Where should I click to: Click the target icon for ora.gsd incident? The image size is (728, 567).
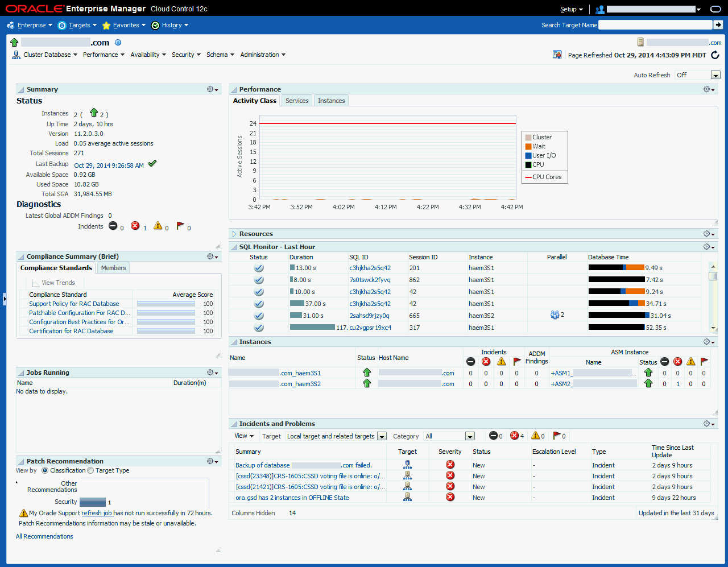pos(408,497)
